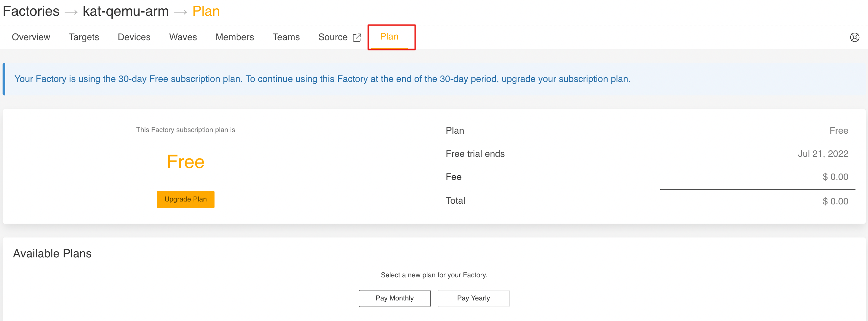This screenshot has width=868, height=321.
Task: Open the help life-ring icon
Action: point(855,37)
